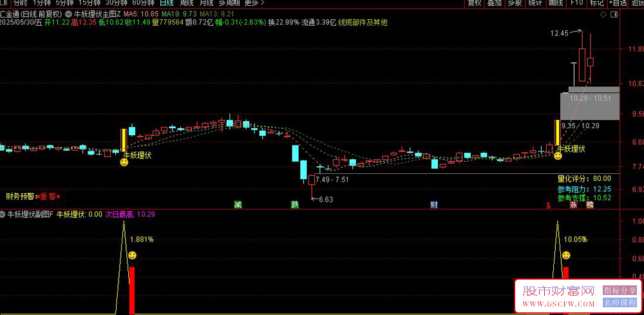Click the 10.05% label in sub-chart
Screen dimensions: 644x315
click(575, 240)
